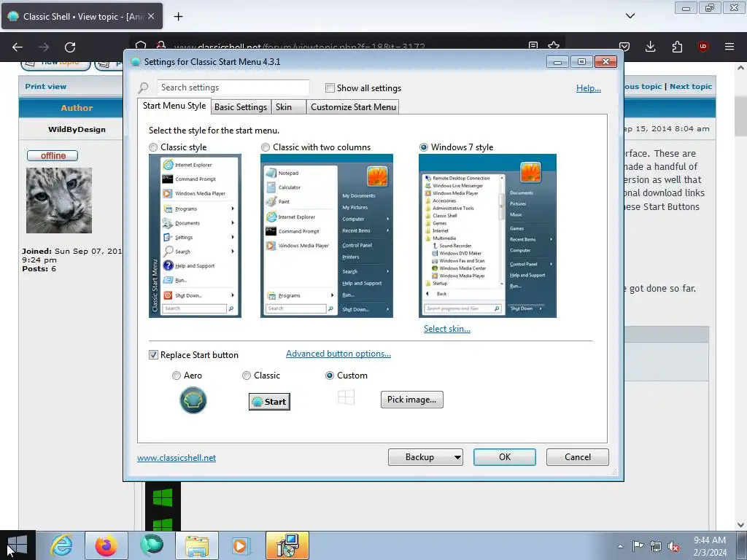Screen dimensions: 747x560
Task: Click the muted volume tray icon
Action: pos(673,546)
